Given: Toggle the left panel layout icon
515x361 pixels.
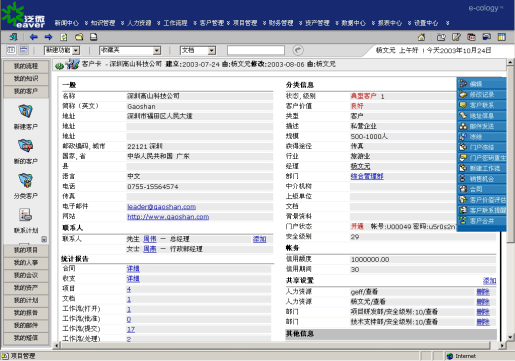Looking at the screenshot, I should coord(11,50).
